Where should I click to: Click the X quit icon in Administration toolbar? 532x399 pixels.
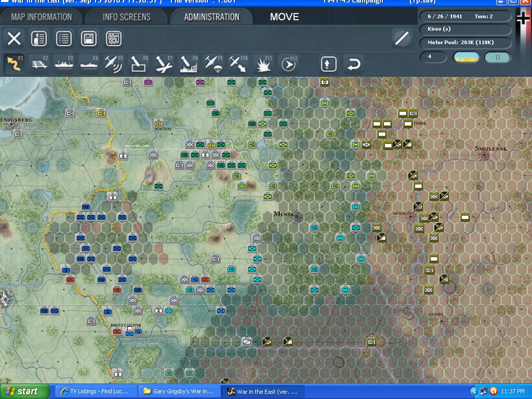point(14,38)
